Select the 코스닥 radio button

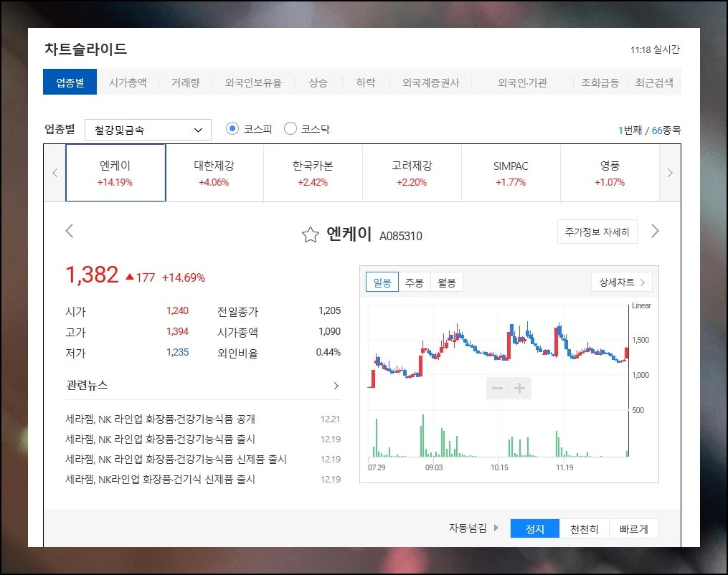coord(290,129)
